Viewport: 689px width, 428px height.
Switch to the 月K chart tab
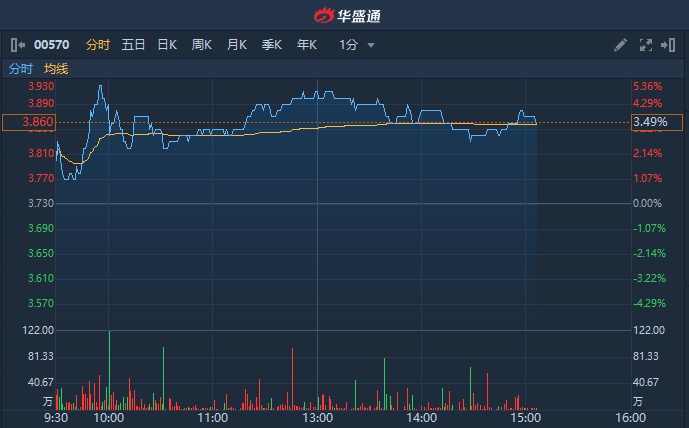click(x=237, y=45)
